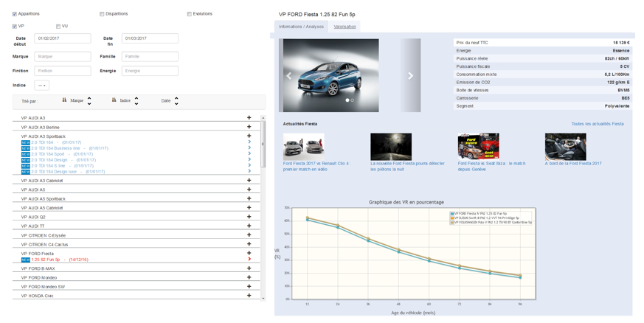
Task: Click plus icon on VP FORD Fiesta
Action: coord(249,253)
